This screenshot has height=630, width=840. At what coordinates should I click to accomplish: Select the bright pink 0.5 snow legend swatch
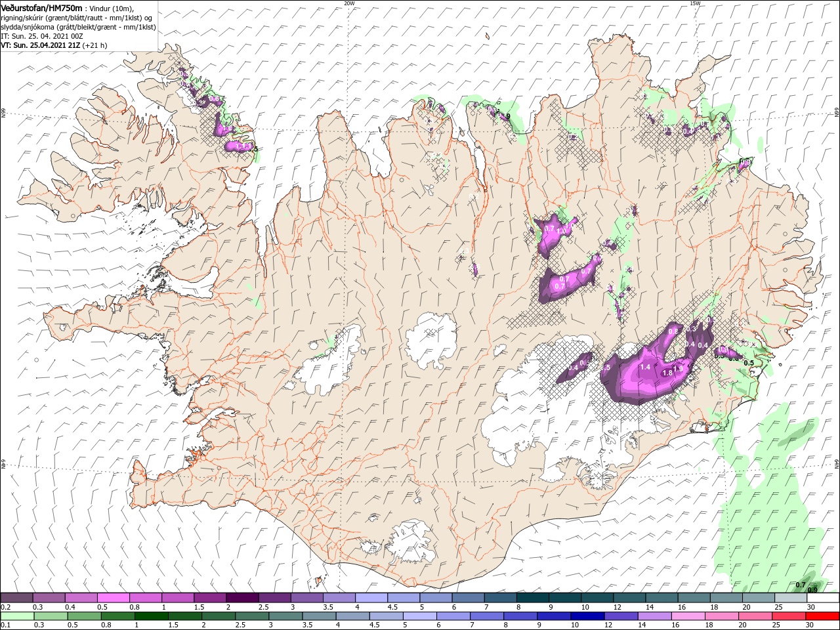[113, 598]
